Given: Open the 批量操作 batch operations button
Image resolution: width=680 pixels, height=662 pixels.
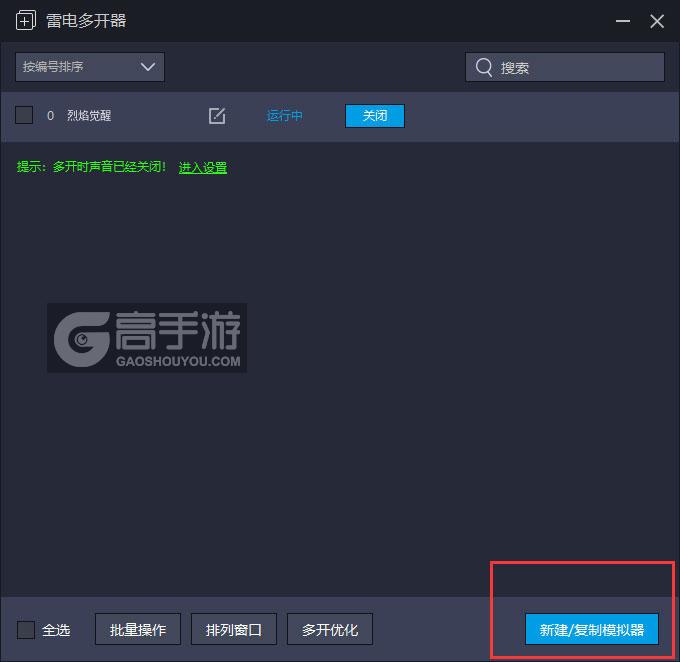Looking at the screenshot, I should (x=138, y=630).
